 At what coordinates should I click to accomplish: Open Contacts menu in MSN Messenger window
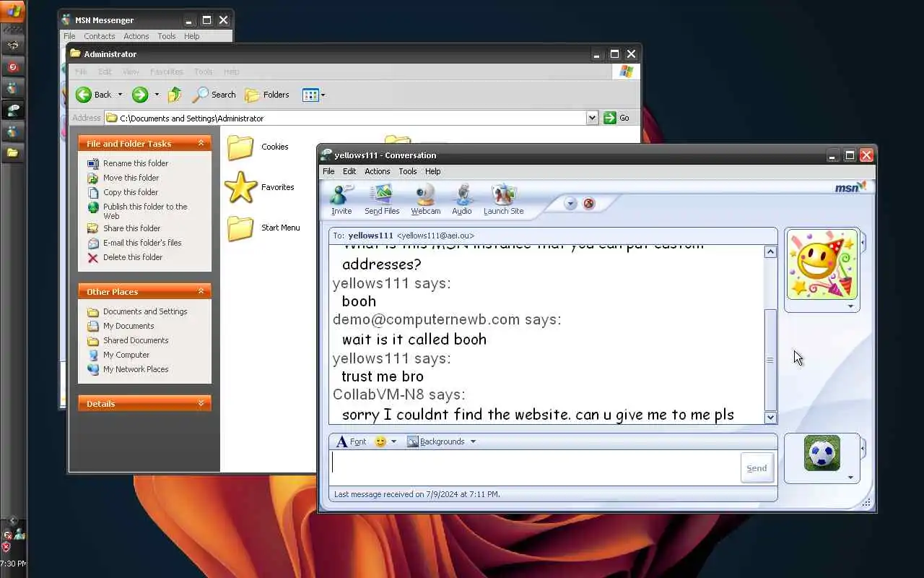99,36
